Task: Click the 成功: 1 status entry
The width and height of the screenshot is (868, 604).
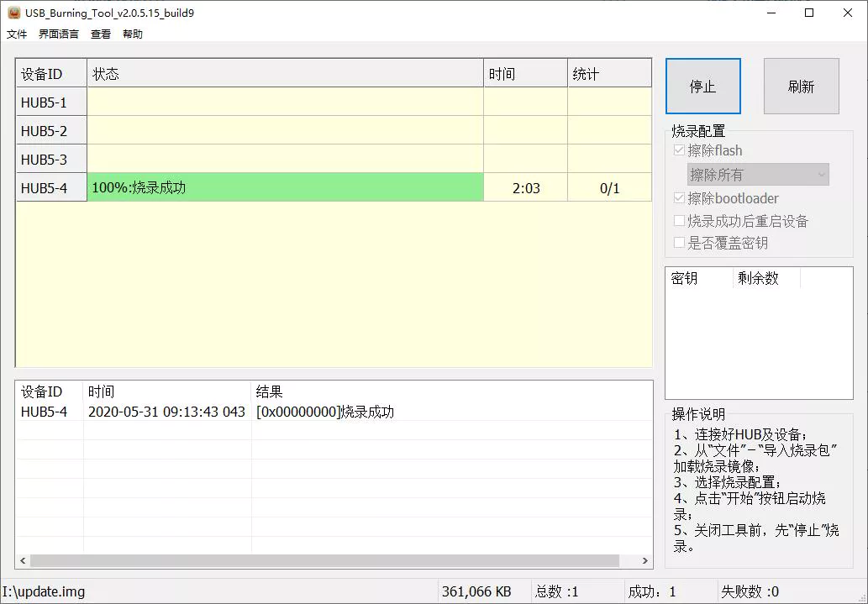Action: click(x=651, y=592)
